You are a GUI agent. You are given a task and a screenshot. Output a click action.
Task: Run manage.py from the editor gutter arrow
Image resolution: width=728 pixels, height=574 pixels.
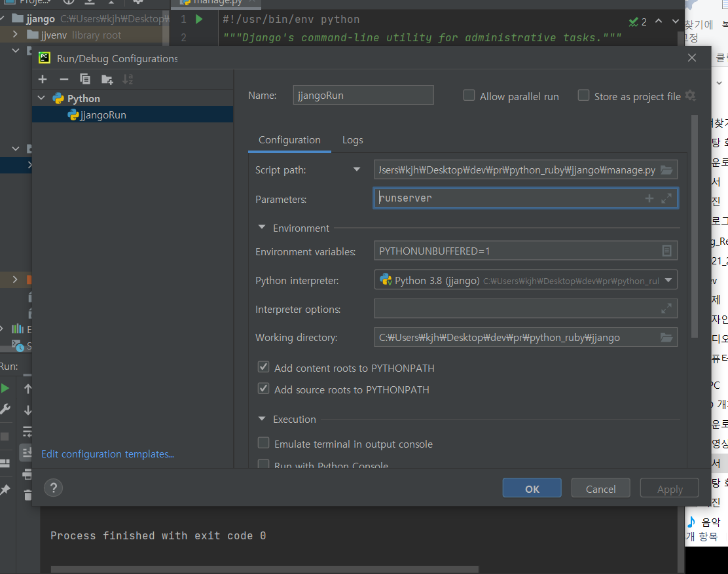(x=199, y=19)
